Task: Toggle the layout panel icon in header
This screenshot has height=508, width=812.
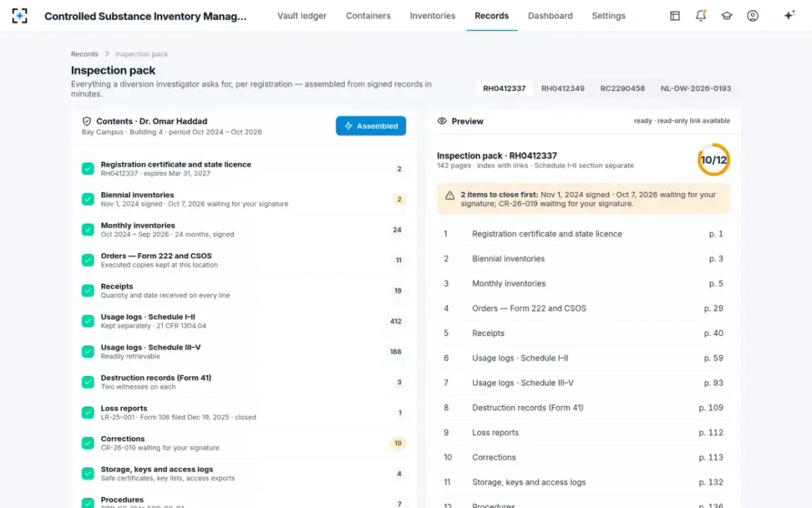Action: coord(675,16)
